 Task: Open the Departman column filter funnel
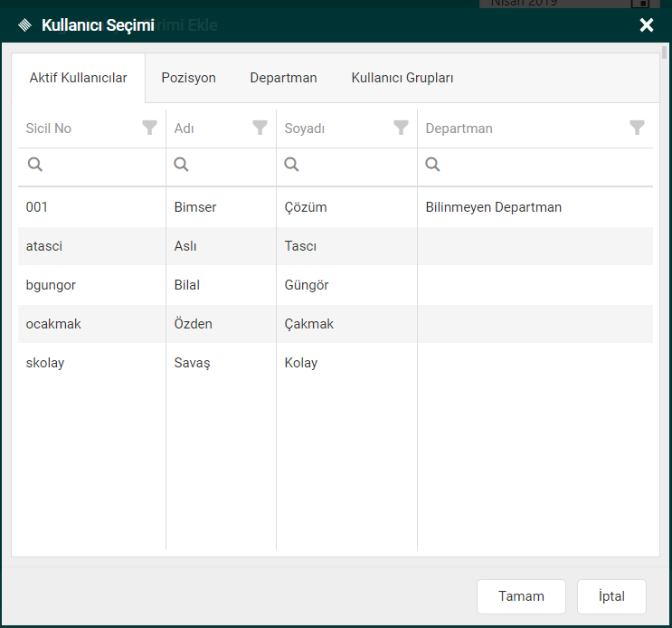(x=637, y=128)
